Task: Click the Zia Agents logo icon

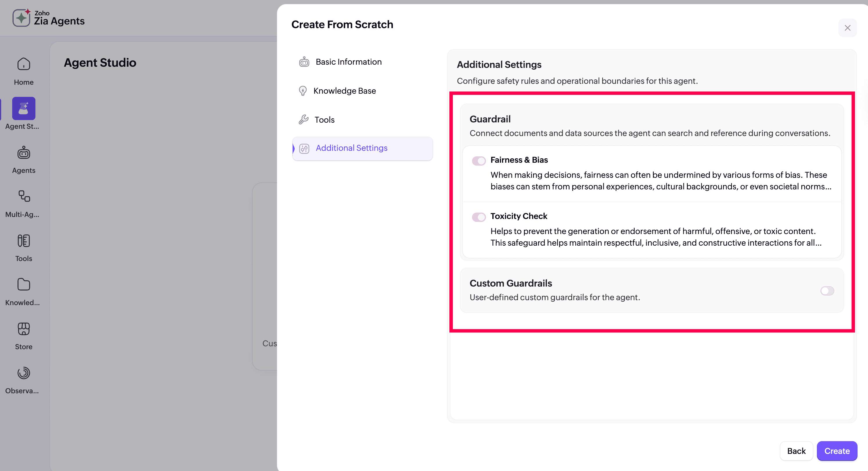Action: (x=21, y=18)
